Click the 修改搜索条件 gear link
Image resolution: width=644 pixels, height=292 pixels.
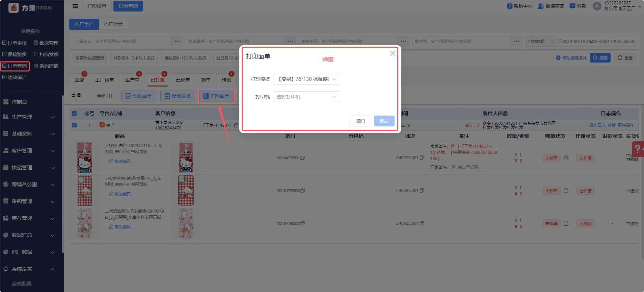pos(571,58)
